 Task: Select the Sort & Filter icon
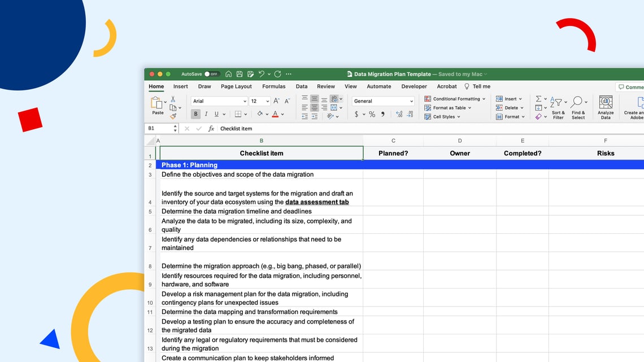[x=557, y=102]
